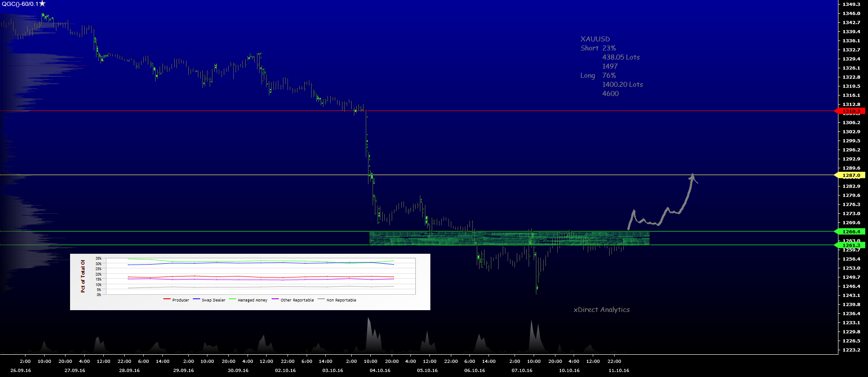Click the star icon beside the symbol name
Viewport: 868px width, 377px height.
pyautogui.click(x=42, y=4)
